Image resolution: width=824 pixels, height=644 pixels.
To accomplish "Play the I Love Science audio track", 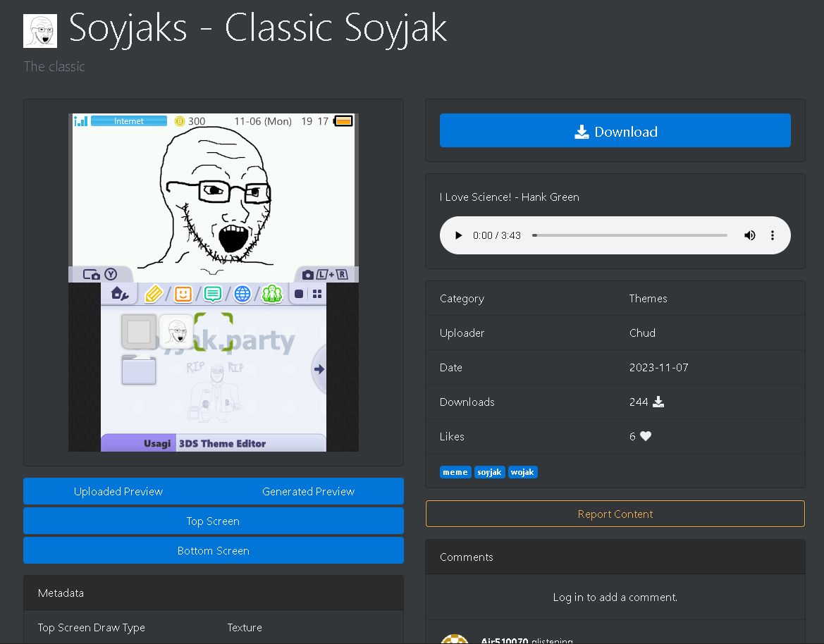I will [459, 235].
